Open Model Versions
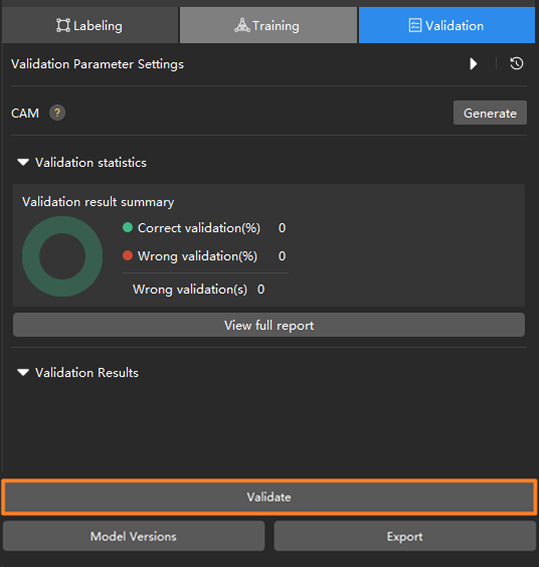 pyautogui.click(x=134, y=536)
